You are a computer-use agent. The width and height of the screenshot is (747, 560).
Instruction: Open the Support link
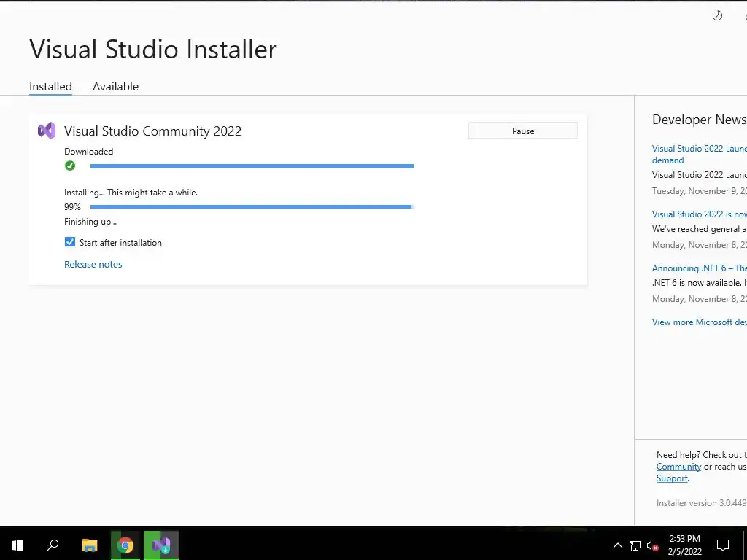point(672,478)
